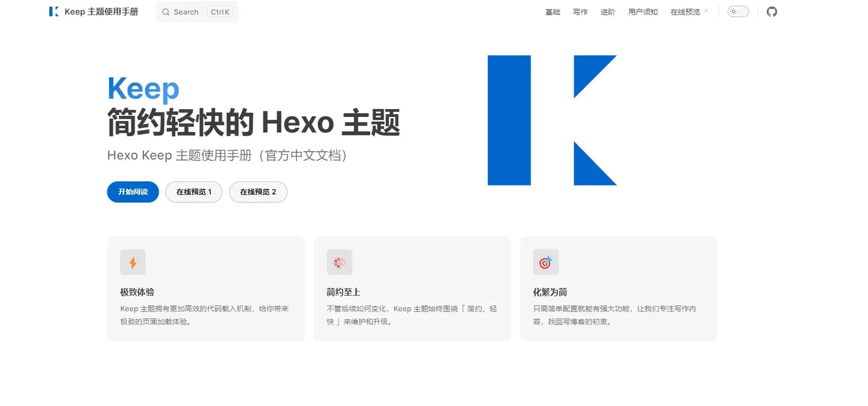Open the GitHub repository icon
Viewport: 868px width, 406px height.
point(772,11)
